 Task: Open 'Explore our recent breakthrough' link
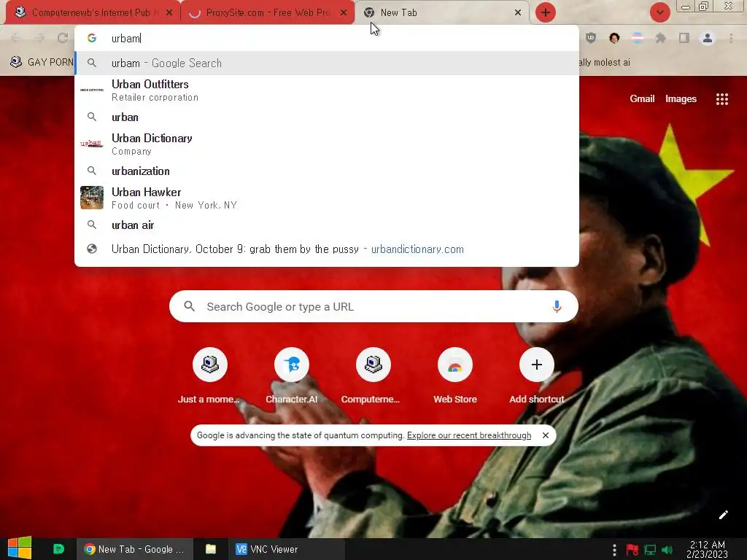click(469, 435)
